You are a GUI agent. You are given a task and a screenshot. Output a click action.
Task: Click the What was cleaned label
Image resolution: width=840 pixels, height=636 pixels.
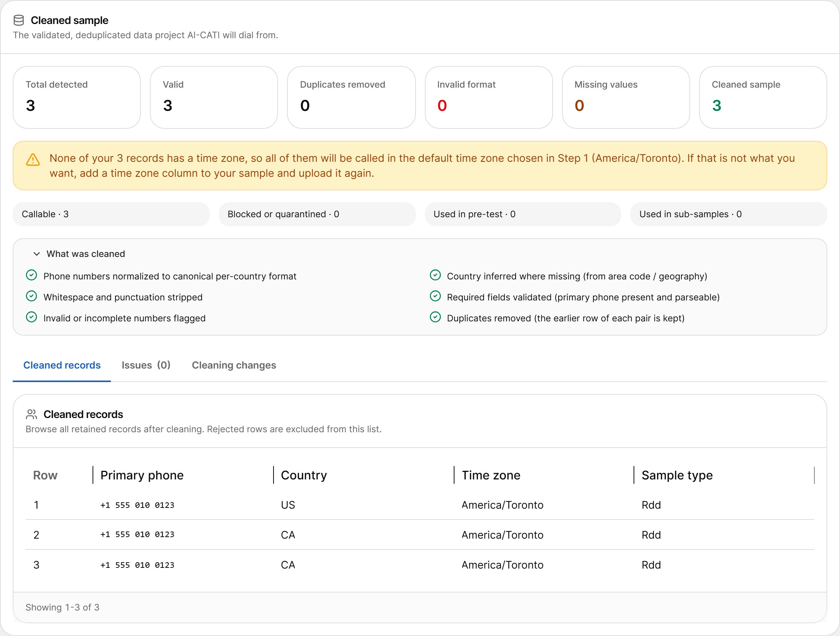coord(86,254)
